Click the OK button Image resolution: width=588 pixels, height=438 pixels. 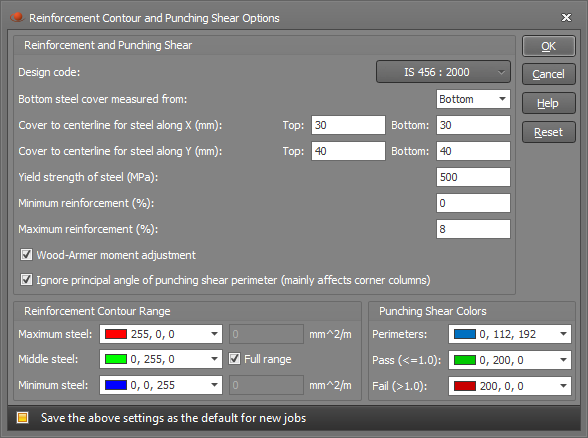tap(549, 46)
